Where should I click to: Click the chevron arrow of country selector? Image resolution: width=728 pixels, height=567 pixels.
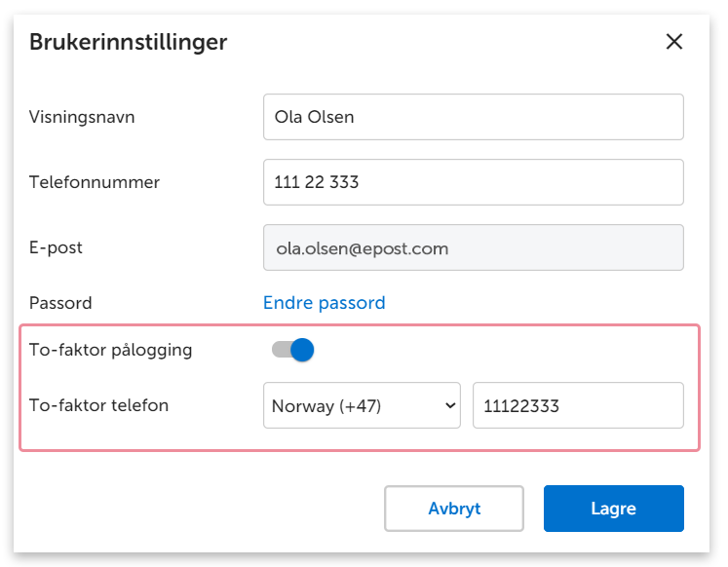click(451, 406)
